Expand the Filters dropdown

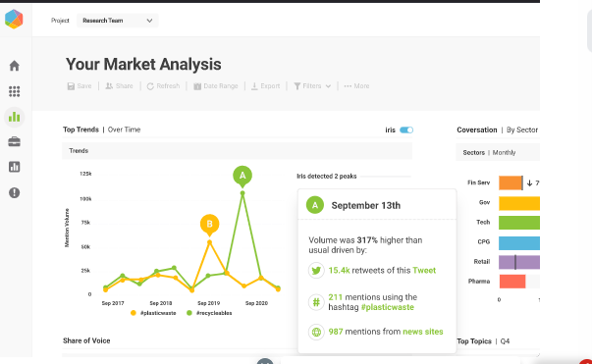click(312, 86)
